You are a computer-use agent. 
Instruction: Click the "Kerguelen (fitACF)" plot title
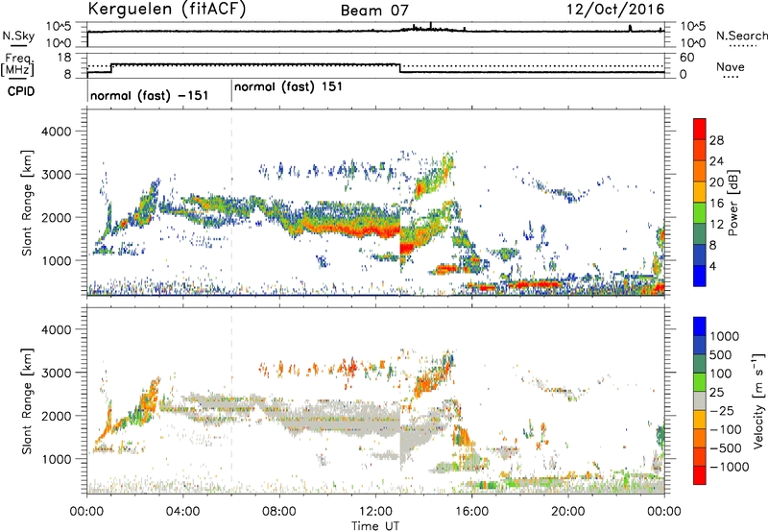(x=166, y=10)
